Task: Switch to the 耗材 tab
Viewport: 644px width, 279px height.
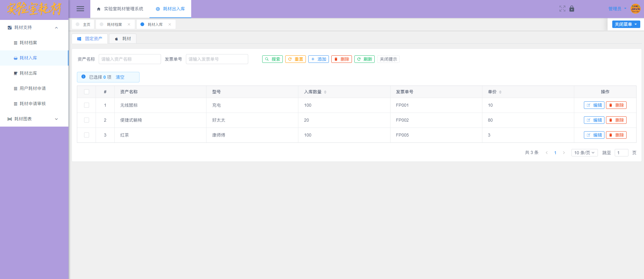Action: tap(123, 39)
